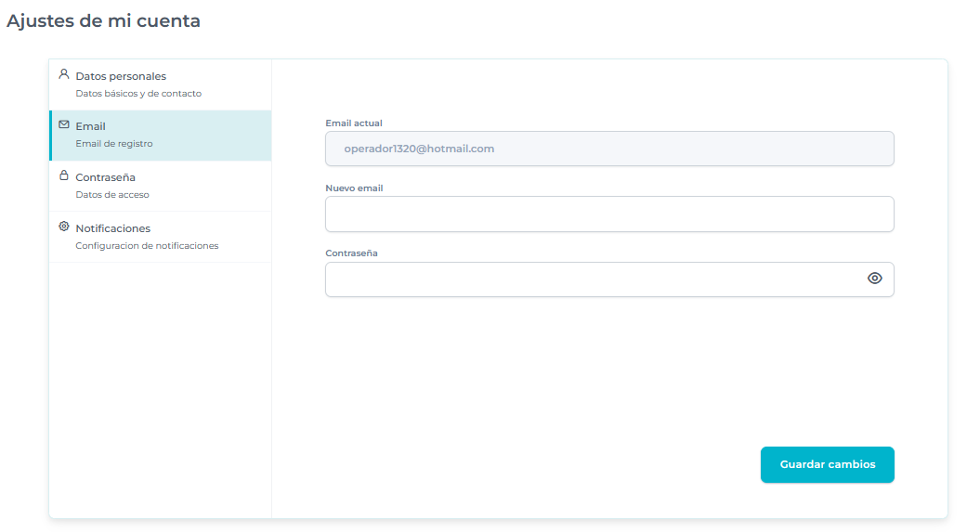Click the disabled Email actual field

point(608,149)
